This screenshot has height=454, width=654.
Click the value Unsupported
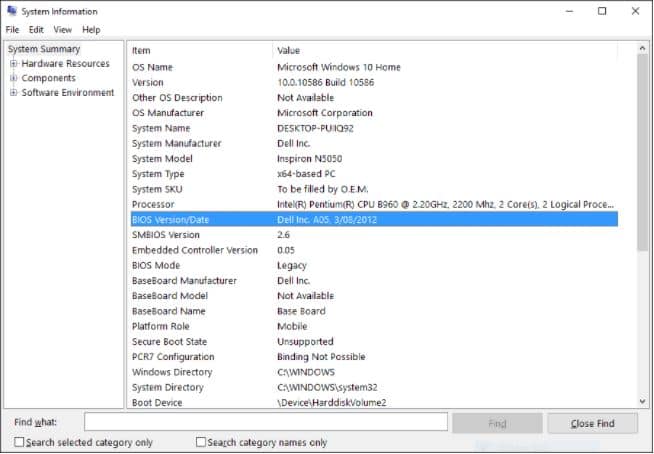pyautogui.click(x=305, y=341)
